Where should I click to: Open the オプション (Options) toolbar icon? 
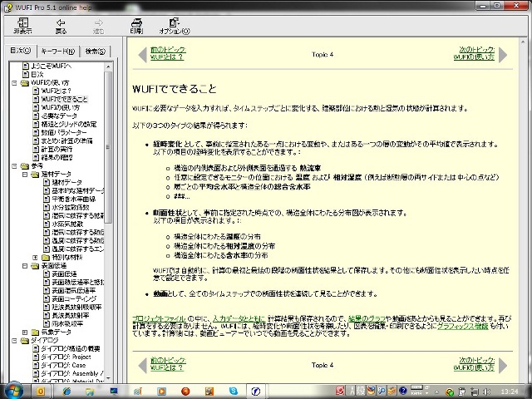coord(174,22)
